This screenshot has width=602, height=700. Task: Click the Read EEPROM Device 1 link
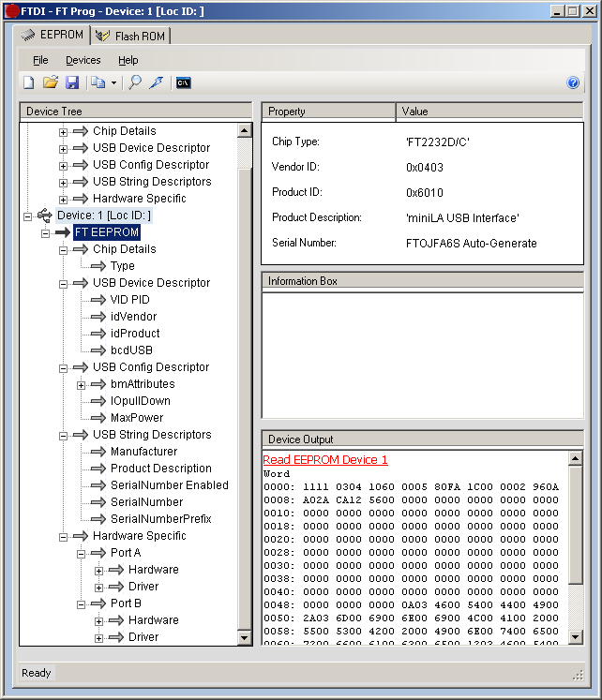[325, 460]
